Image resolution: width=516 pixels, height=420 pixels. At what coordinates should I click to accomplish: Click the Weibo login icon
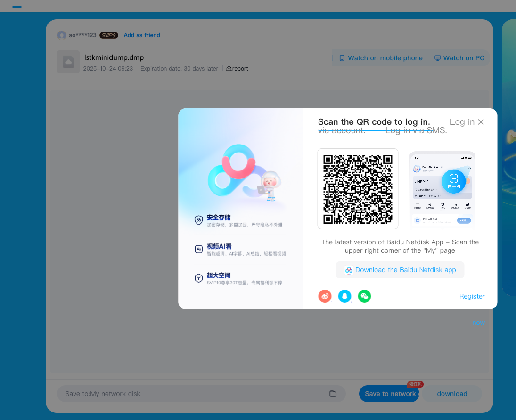pos(325,296)
